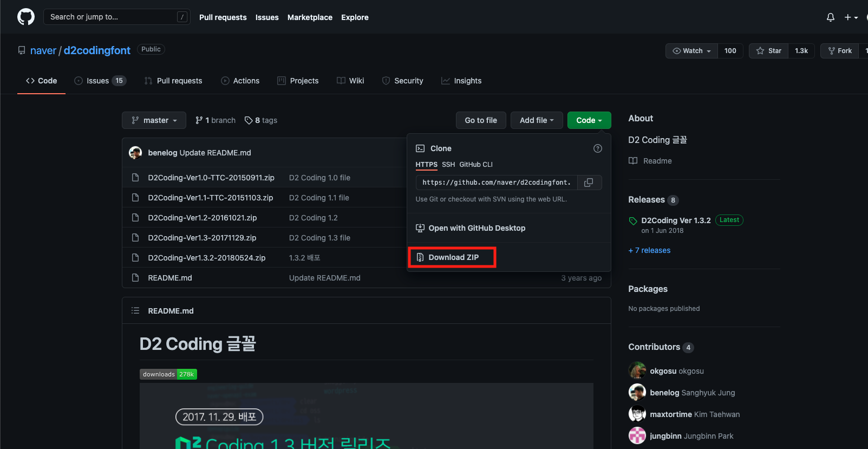
Task: Open the Readme link in About
Action: [650, 161]
